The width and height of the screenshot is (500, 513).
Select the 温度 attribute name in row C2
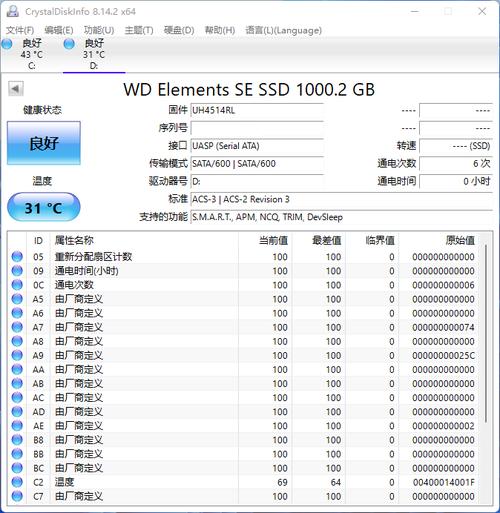(64, 482)
